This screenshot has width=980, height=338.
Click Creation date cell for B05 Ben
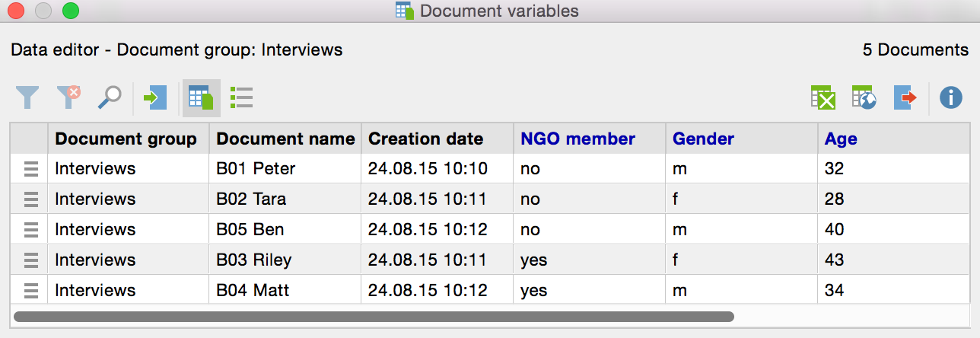(x=437, y=230)
